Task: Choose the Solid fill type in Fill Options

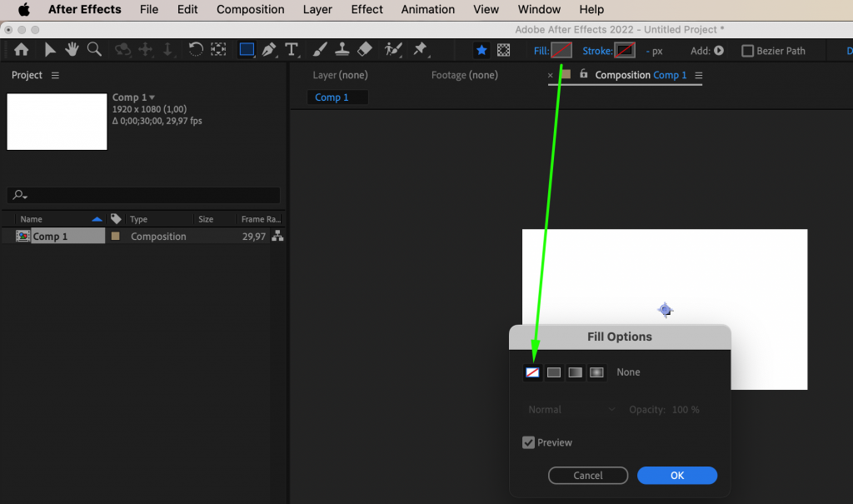Action: [x=553, y=372]
